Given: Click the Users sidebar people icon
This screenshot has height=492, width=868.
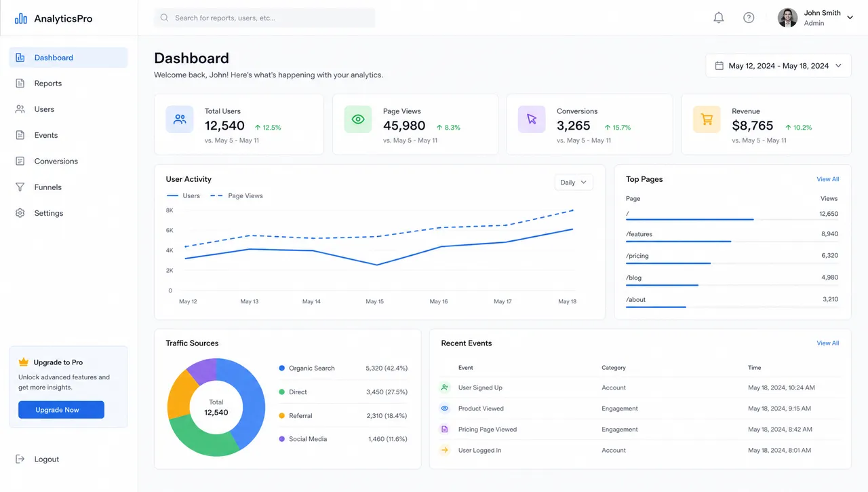Looking at the screenshot, I should [20, 109].
